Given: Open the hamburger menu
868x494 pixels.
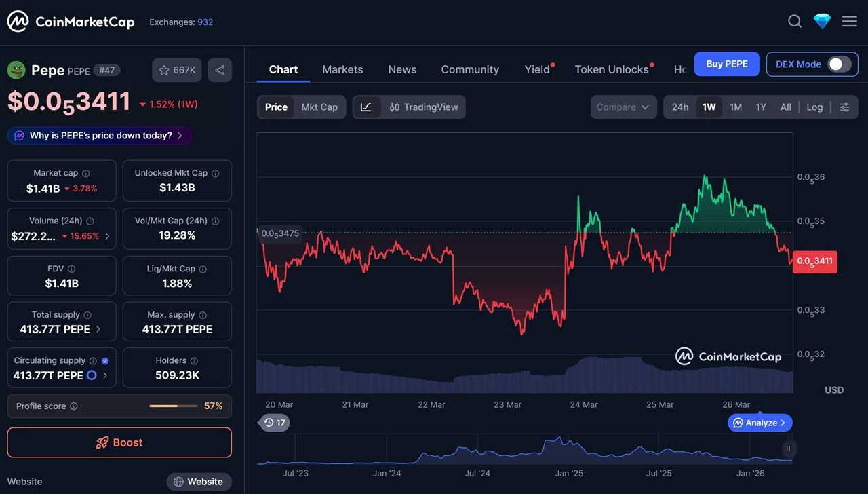Looking at the screenshot, I should coord(849,22).
